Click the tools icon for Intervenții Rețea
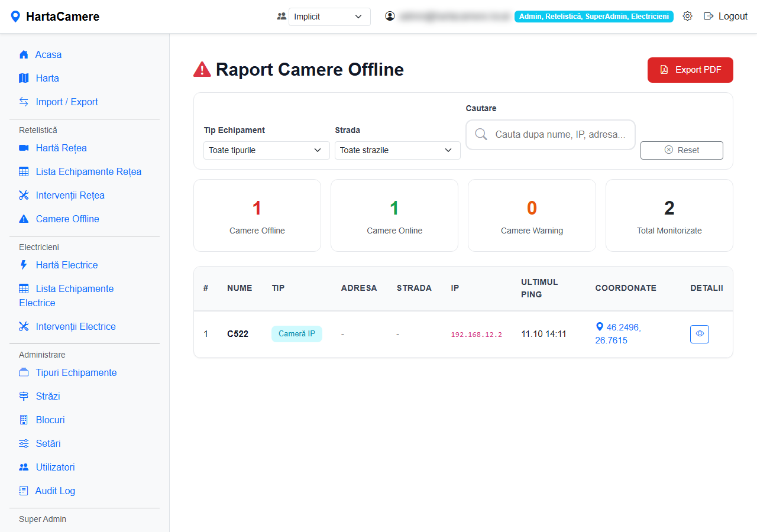The image size is (757, 532). click(24, 195)
